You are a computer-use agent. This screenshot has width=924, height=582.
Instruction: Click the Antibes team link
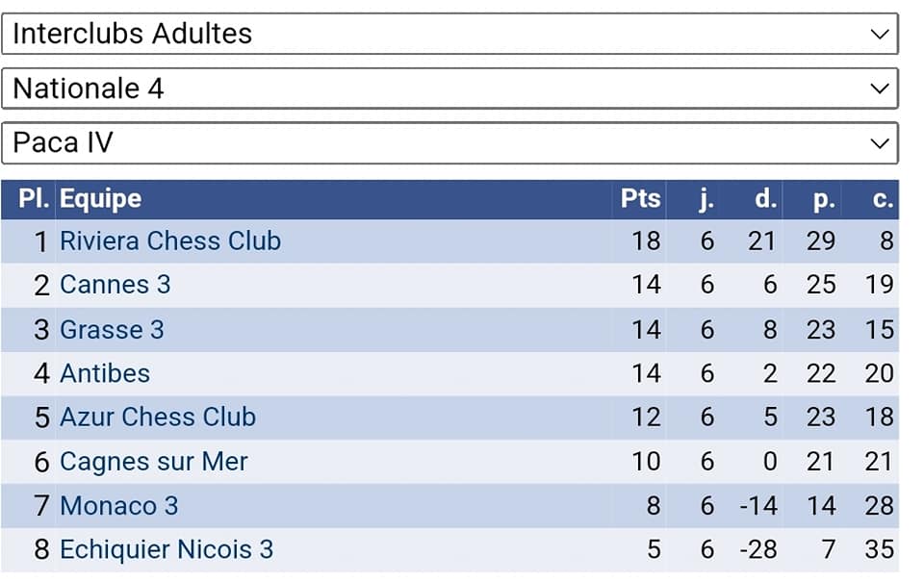(x=105, y=373)
